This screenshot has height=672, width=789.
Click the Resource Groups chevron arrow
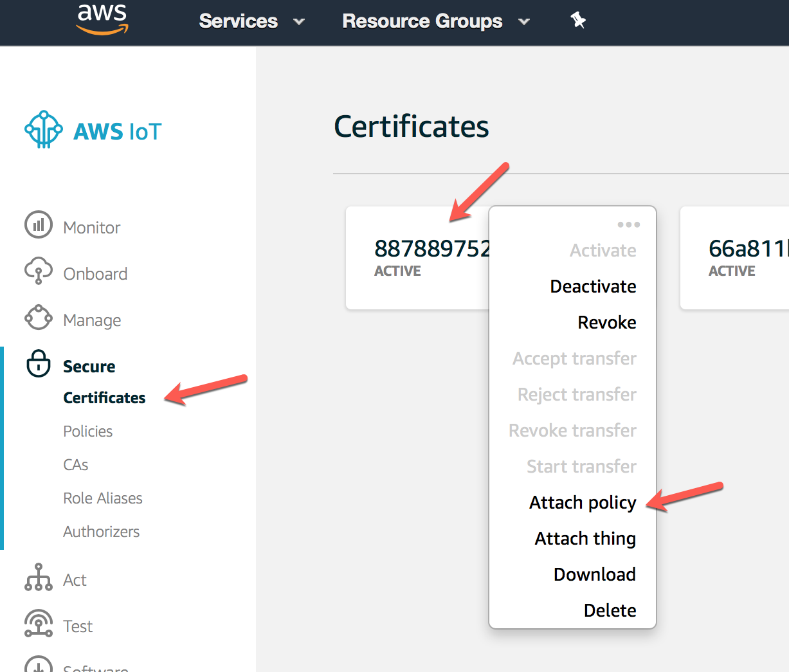coord(524,22)
